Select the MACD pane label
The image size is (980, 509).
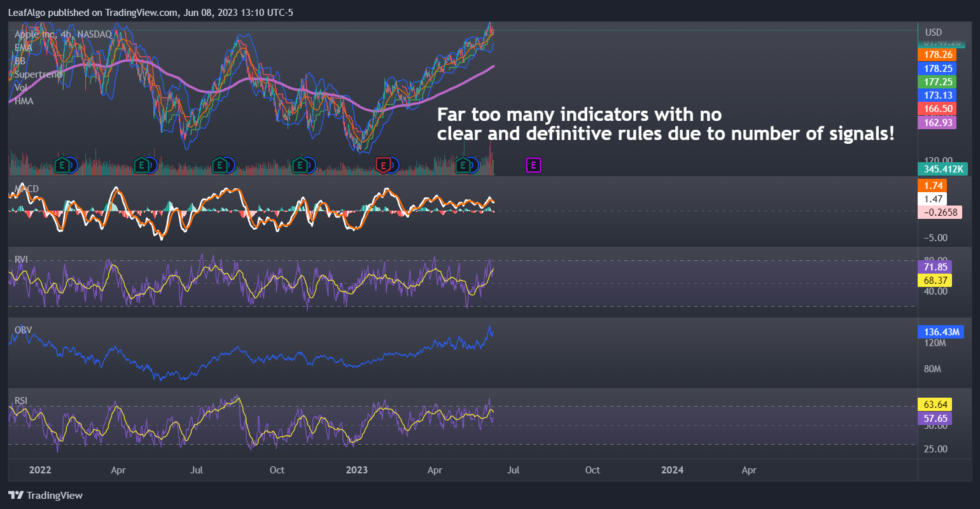[x=27, y=188]
